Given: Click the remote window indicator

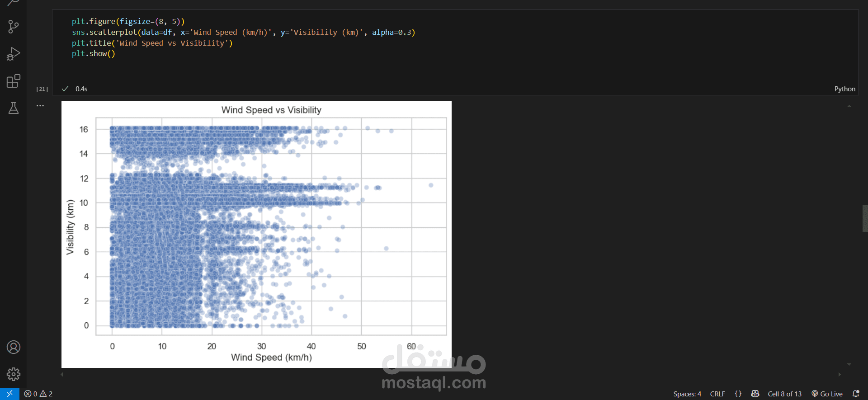Looking at the screenshot, I should 9,394.
